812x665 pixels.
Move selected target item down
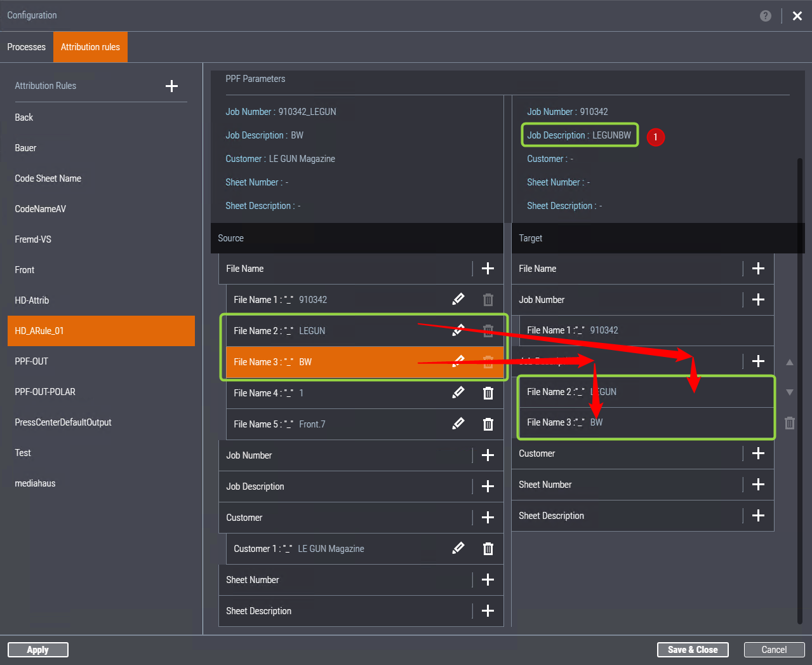point(790,393)
